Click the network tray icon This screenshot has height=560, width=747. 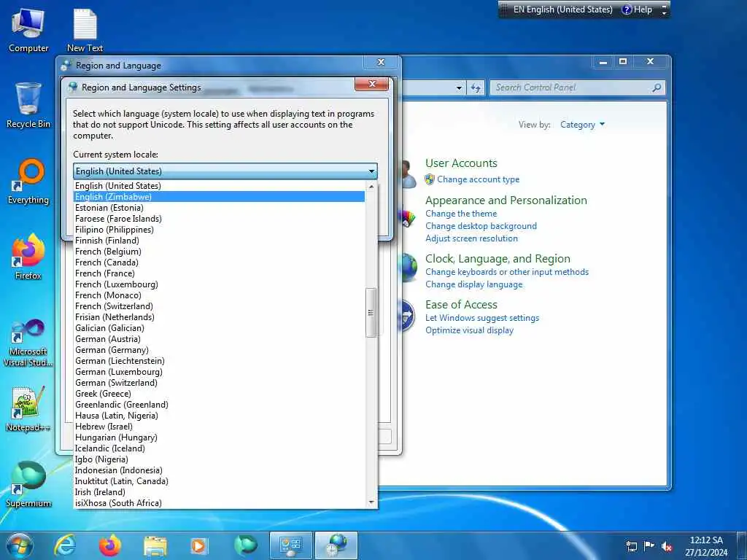point(632,546)
